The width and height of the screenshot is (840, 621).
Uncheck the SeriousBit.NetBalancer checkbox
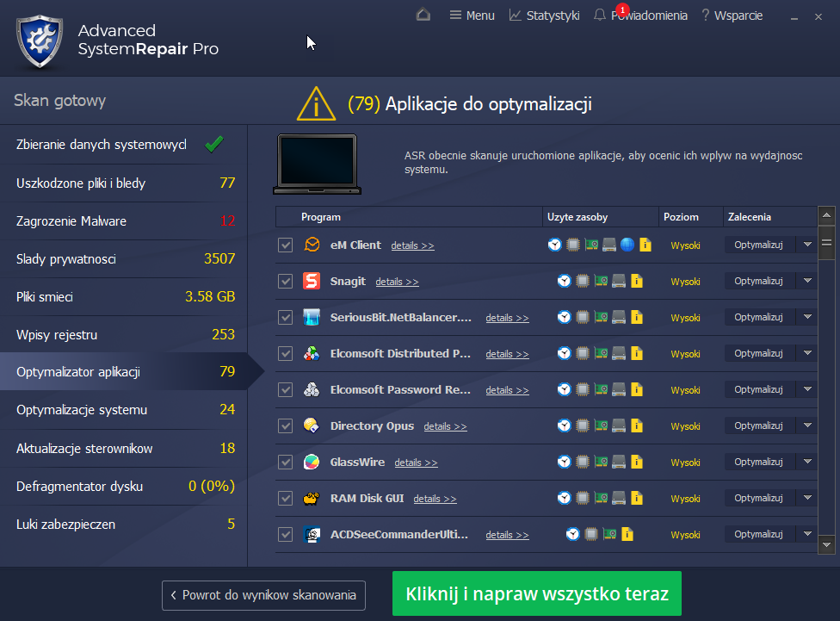(x=285, y=318)
